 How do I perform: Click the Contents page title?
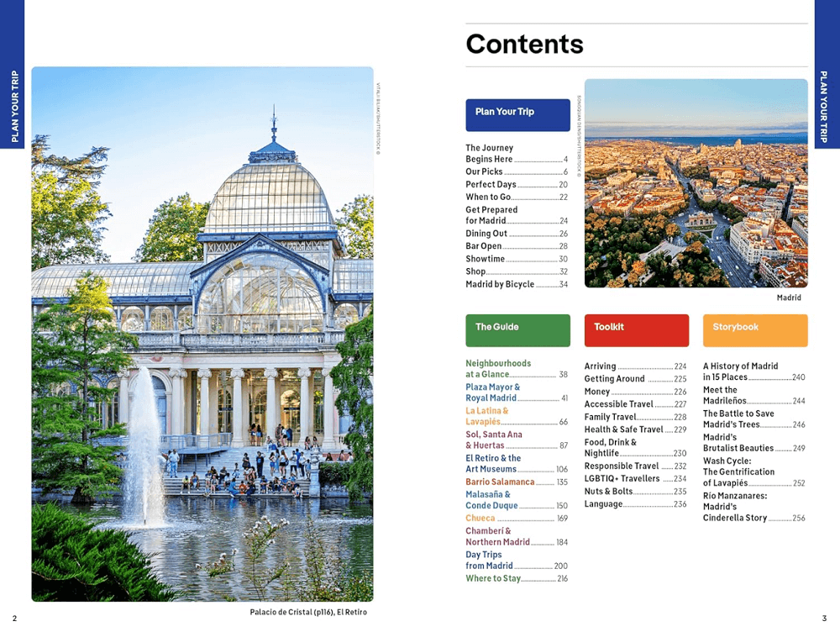(x=524, y=44)
